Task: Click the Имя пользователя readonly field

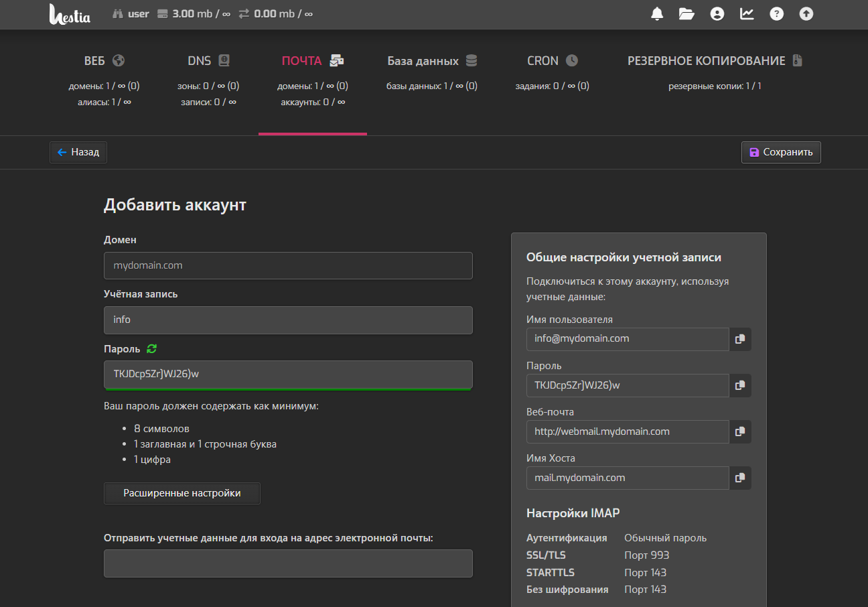Action: coord(628,339)
